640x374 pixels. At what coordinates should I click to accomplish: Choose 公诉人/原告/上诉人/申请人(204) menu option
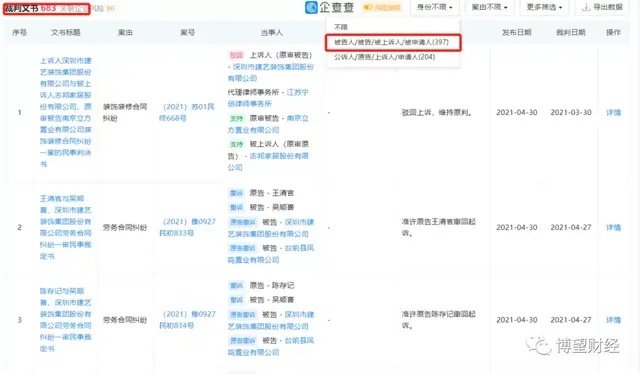tap(384, 57)
